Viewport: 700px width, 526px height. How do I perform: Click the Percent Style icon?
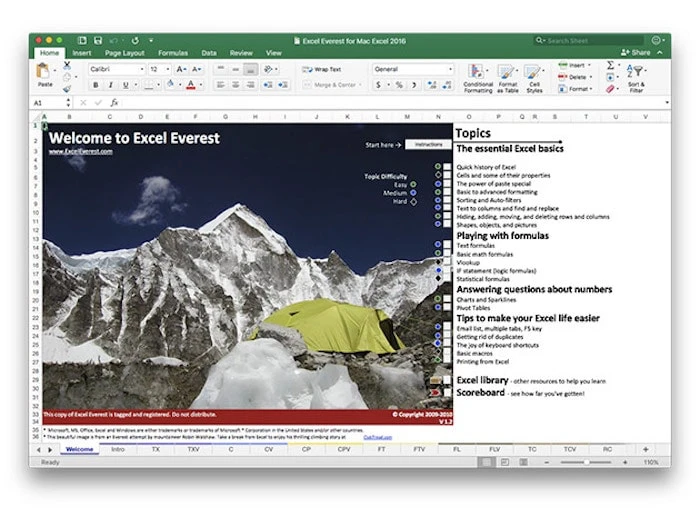tap(399, 84)
